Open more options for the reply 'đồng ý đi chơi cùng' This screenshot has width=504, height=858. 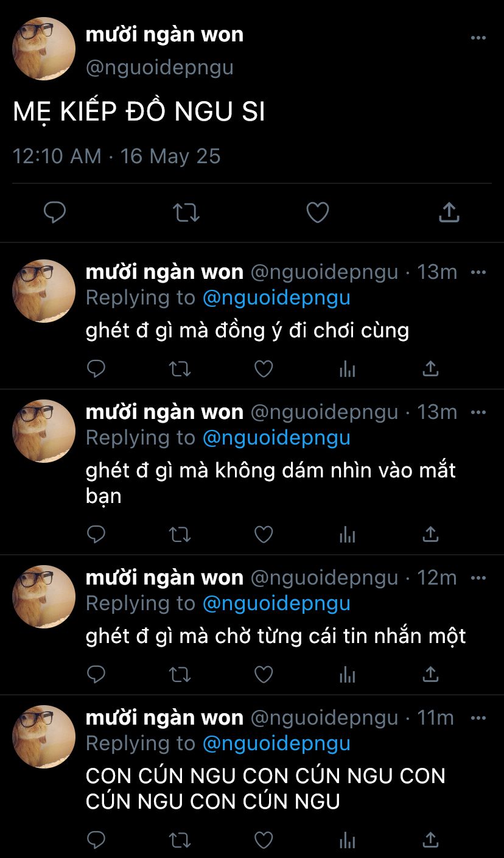pyautogui.click(x=478, y=272)
